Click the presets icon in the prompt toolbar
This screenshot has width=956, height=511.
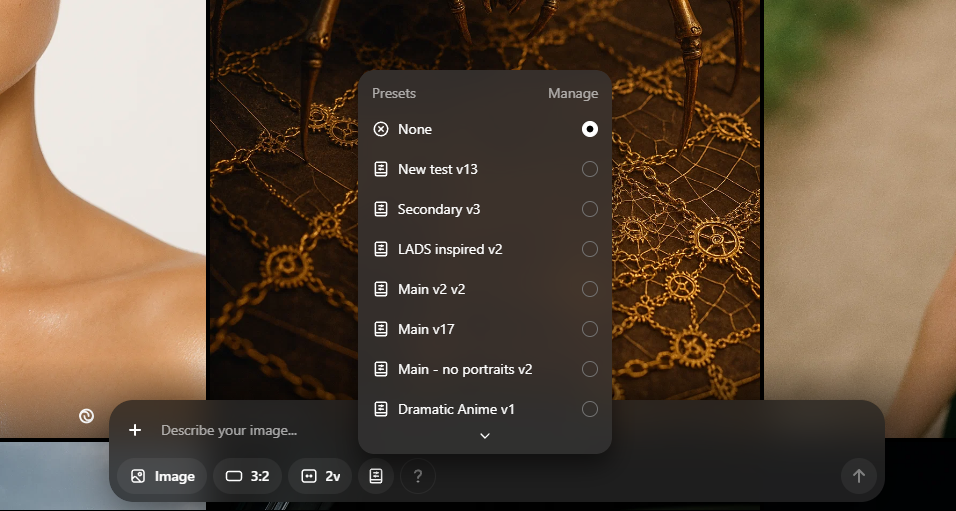point(376,476)
